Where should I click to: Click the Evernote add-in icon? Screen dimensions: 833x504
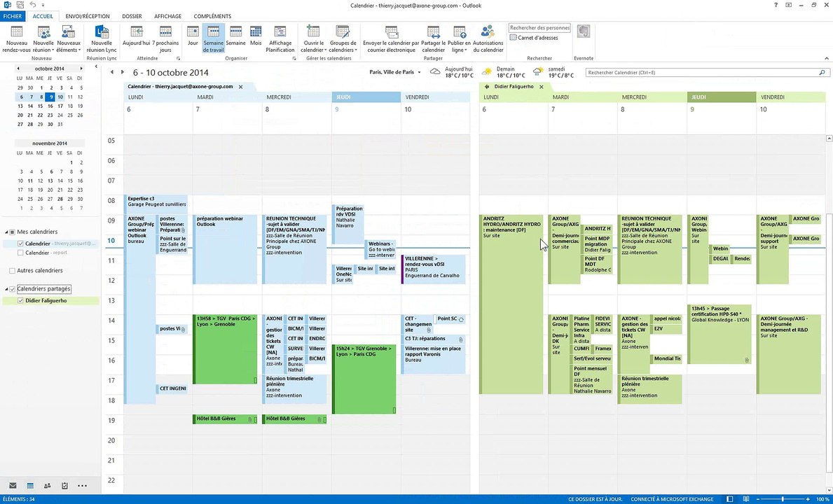click(584, 31)
